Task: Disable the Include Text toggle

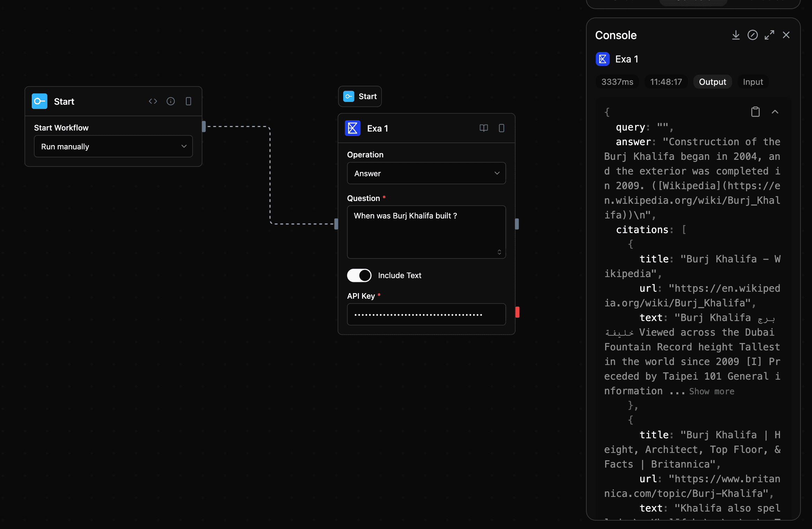Action: [x=359, y=275]
